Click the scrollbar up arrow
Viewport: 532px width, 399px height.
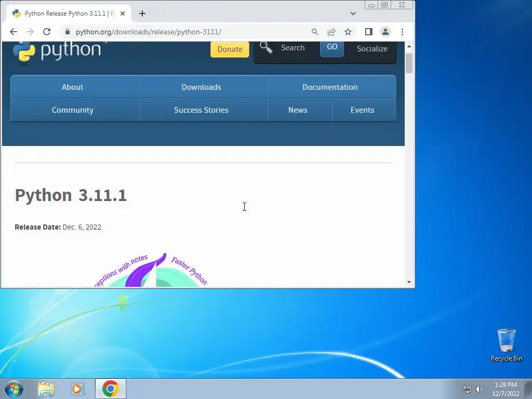click(409, 46)
